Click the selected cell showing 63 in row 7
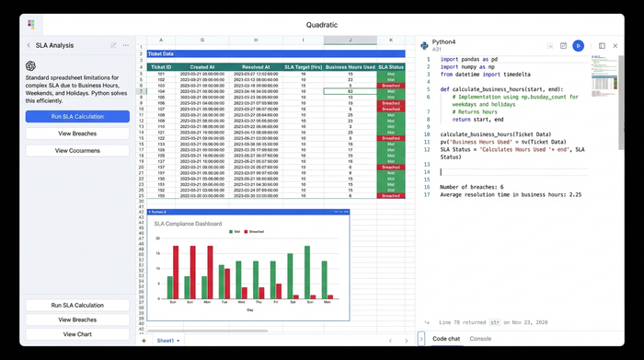The image size is (644, 360). [x=351, y=91]
